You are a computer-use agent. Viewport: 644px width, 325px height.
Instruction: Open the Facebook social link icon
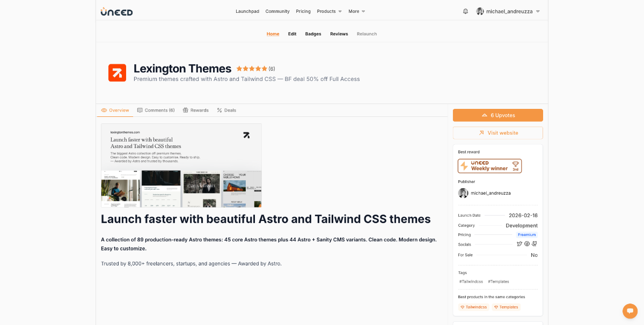[x=526, y=244]
